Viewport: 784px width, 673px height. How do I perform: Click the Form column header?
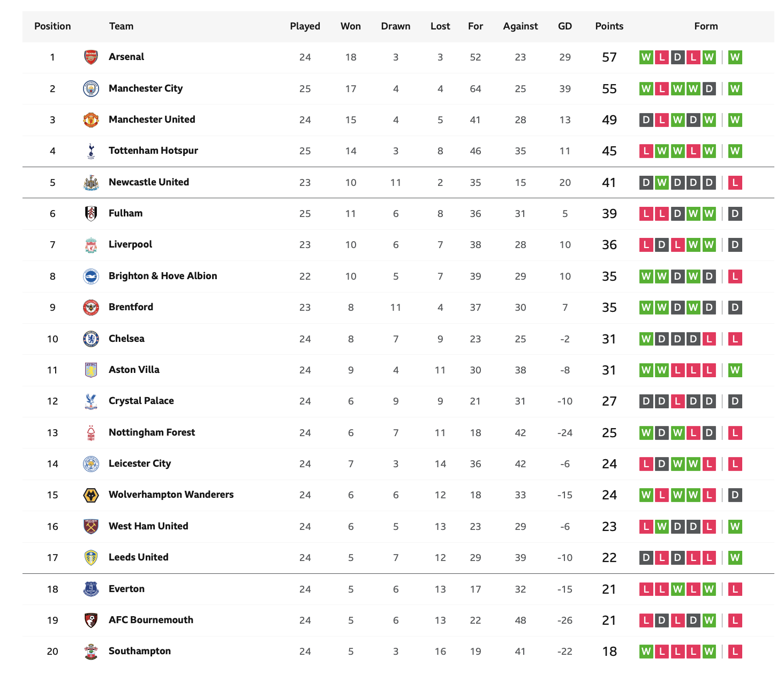[x=706, y=26]
